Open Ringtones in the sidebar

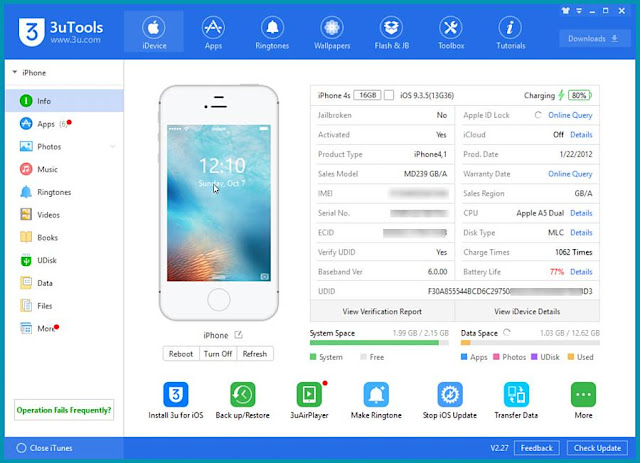[x=64, y=192]
